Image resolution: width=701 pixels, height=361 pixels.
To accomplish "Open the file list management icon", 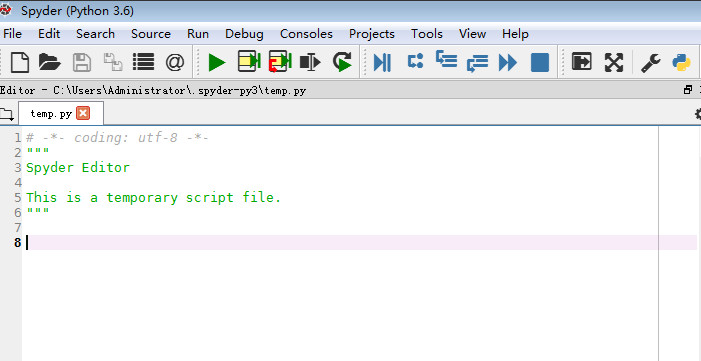I will tap(144, 62).
